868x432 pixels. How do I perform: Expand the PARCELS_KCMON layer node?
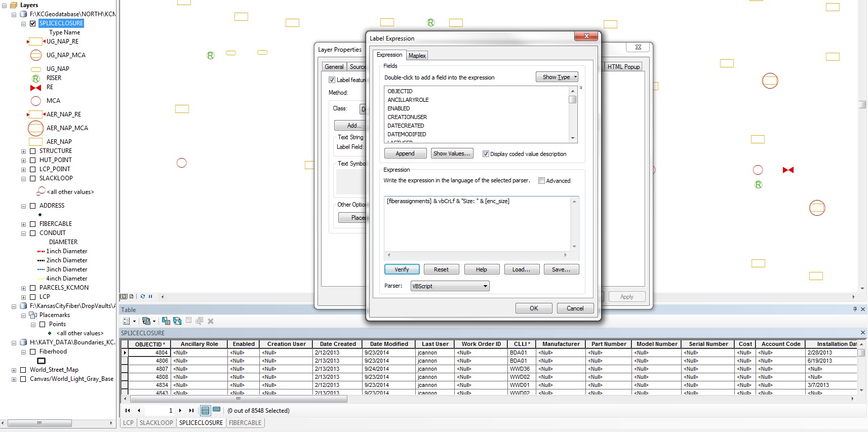pos(23,288)
